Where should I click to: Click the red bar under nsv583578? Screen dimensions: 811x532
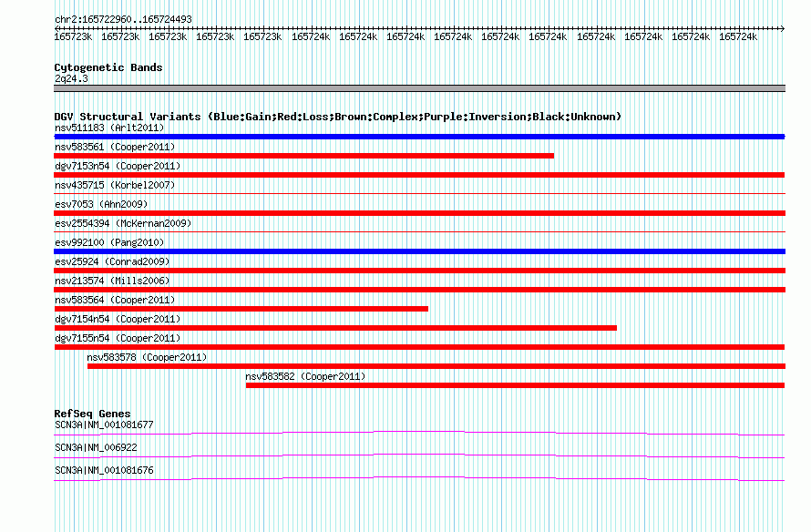click(x=436, y=366)
